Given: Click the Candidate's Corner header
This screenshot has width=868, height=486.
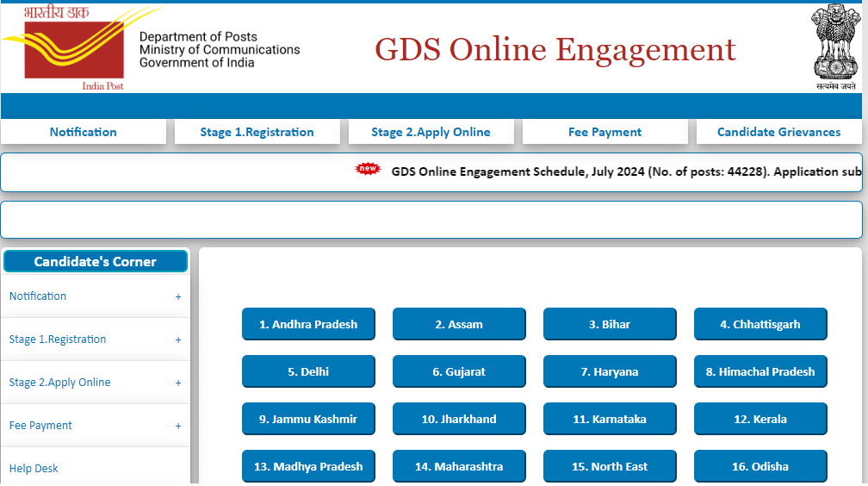Looking at the screenshot, I should pos(96,262).
